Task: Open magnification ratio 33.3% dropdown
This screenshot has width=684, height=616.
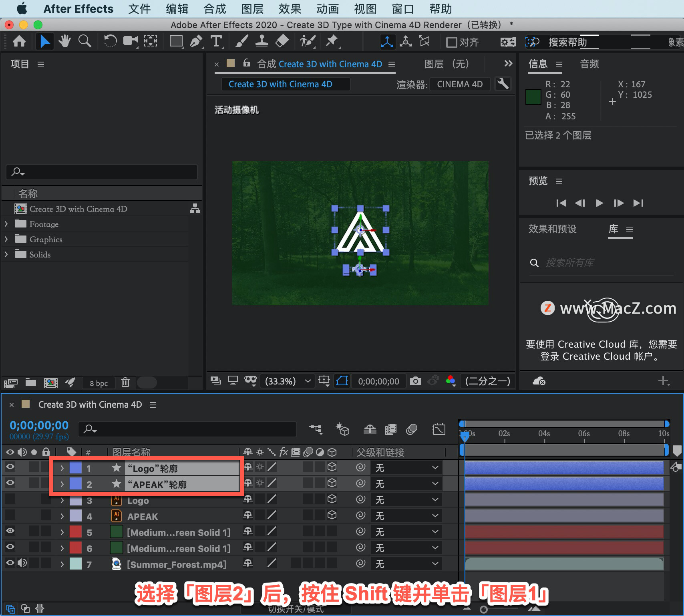Action: pyautogui.click(x=287, y=381)
